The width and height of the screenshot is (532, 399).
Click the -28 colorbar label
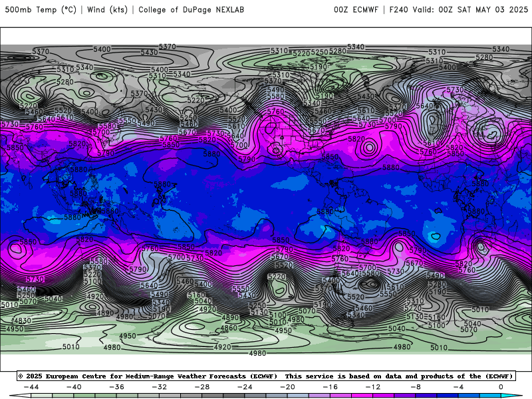[202, 387]
